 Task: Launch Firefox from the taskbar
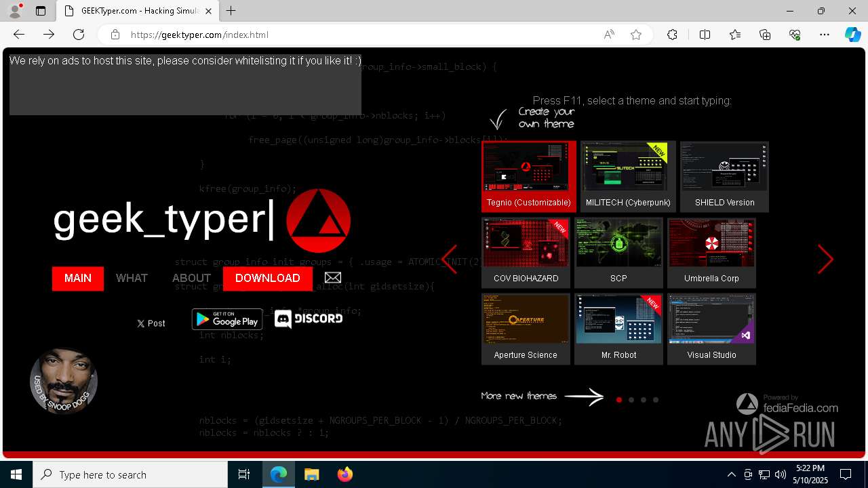click(344, 474)
